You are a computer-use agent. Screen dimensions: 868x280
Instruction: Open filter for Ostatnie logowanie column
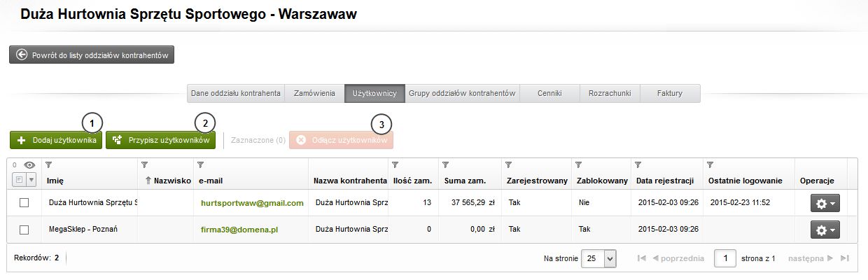pos(710,165)
